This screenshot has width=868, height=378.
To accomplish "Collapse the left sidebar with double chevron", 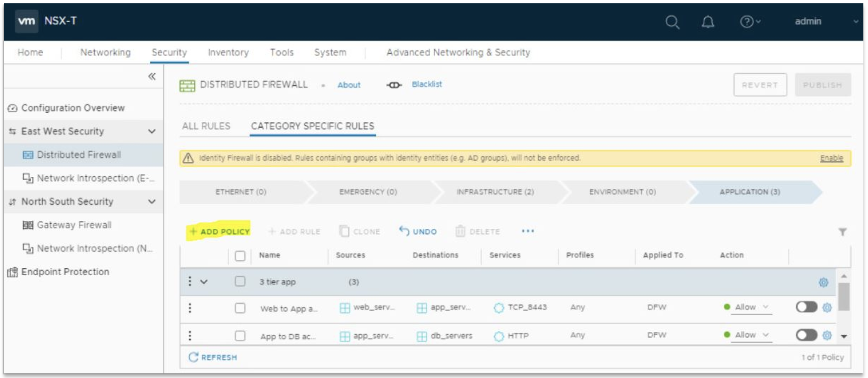I will tap(152, 76).
